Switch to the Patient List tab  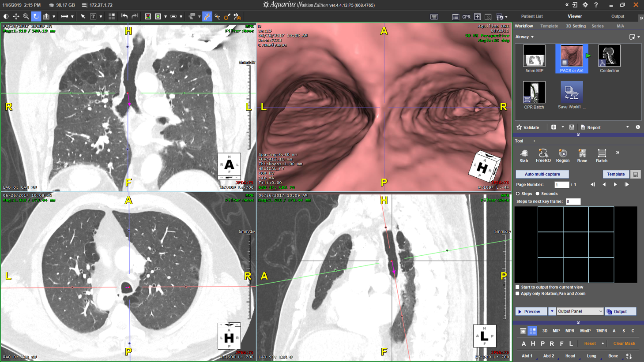pyautogui.click(x=532, y=16)
